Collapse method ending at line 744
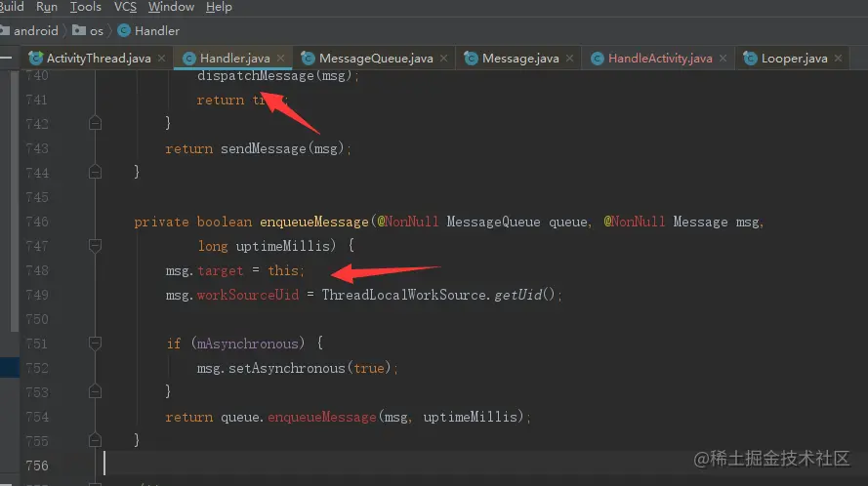The height and width of the screenshot is (486, 868). [x=96, y=172]
